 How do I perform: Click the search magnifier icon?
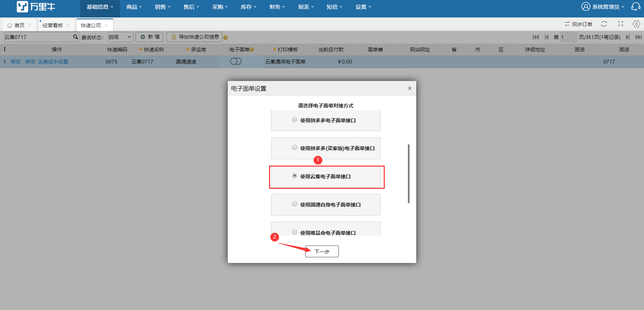pyautogui.click(x=75, y=37)
